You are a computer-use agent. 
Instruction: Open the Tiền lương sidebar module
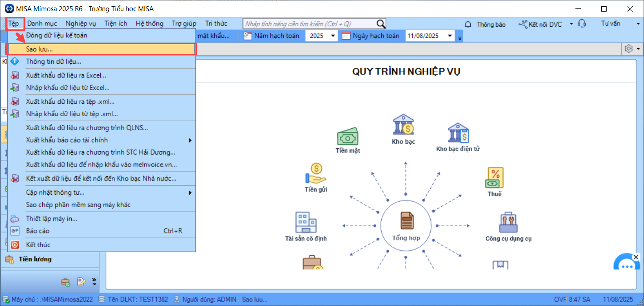click(50, 259)
